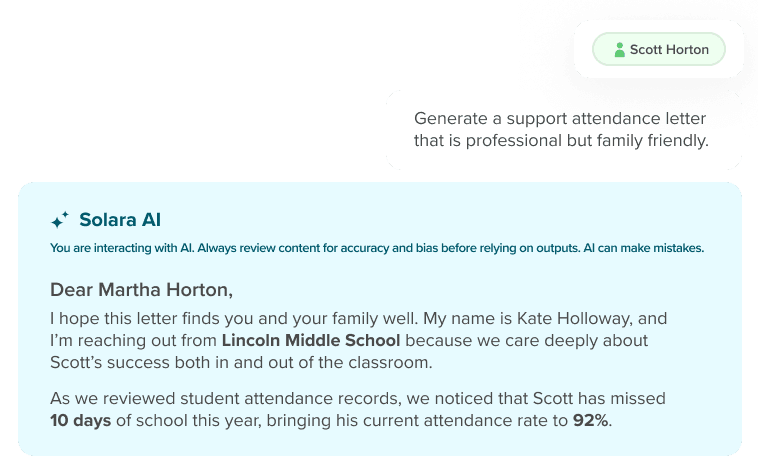This screenshot has width=758, height=474.
Task: Click the bold "10 days" text
Action: point(81,420)
